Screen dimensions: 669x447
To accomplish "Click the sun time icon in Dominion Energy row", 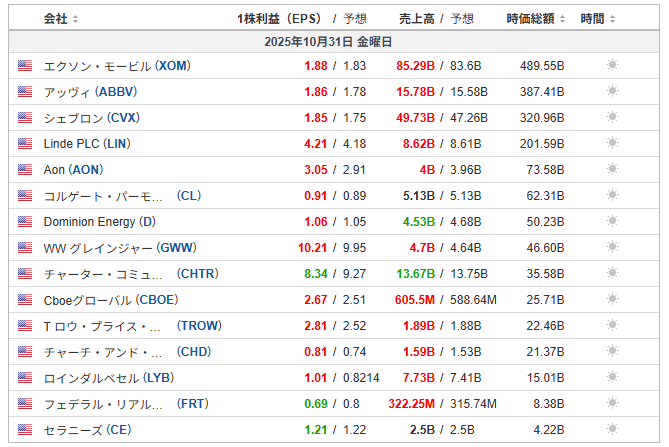I will click(x=612, y=221).
